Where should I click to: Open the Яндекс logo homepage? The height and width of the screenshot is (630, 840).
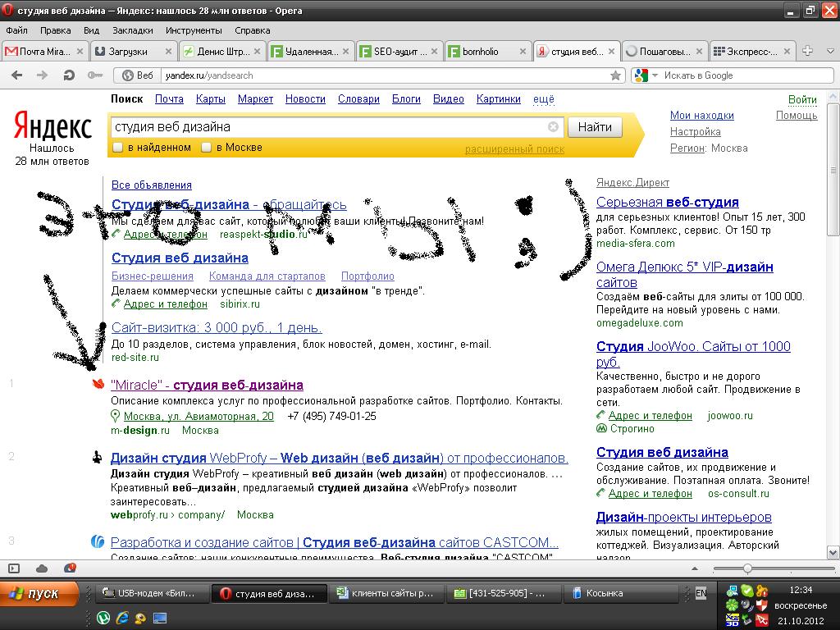pyautogui.click(x=52, y=126)
